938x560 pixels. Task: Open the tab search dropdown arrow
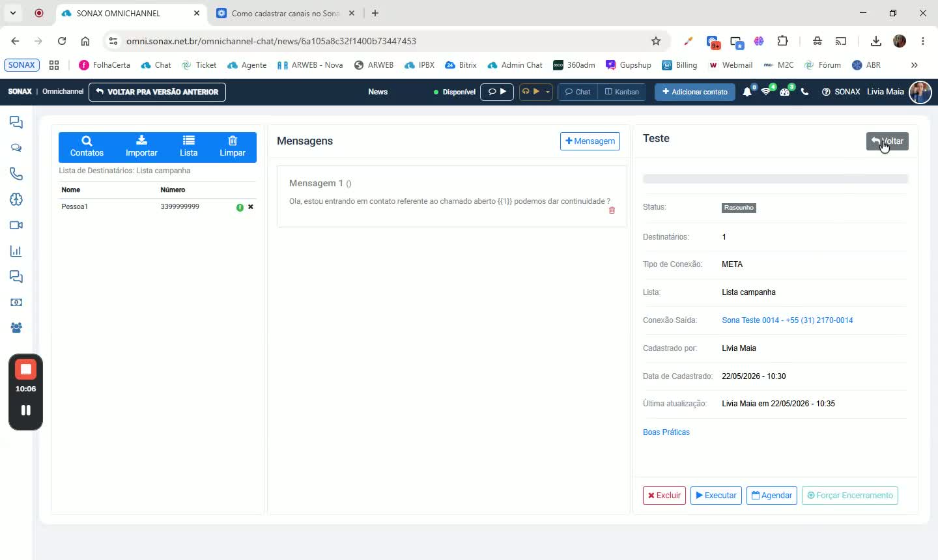coord(12,13)
